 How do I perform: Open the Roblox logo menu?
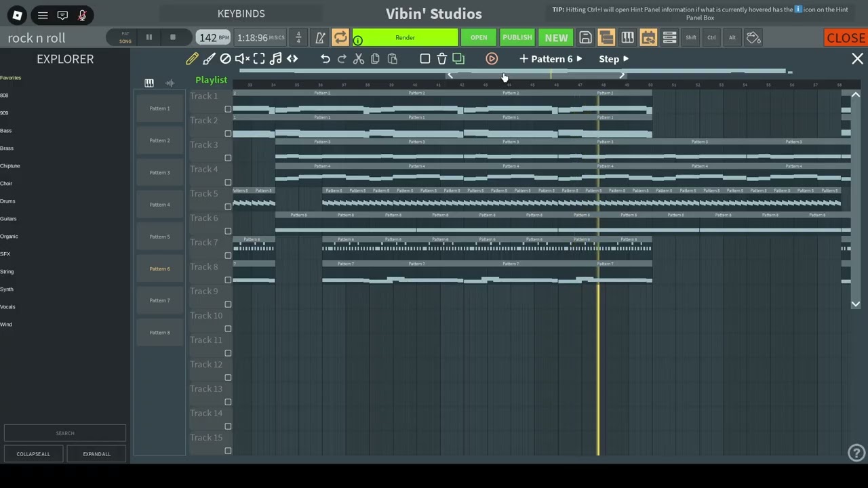coord(18,15)
